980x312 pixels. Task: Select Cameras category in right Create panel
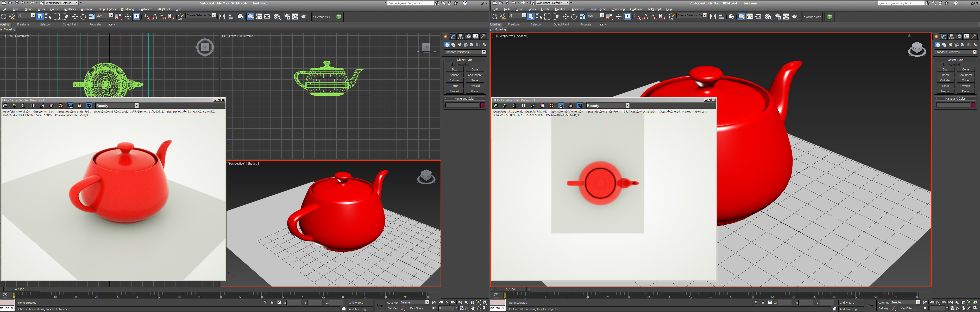[956, 45]
